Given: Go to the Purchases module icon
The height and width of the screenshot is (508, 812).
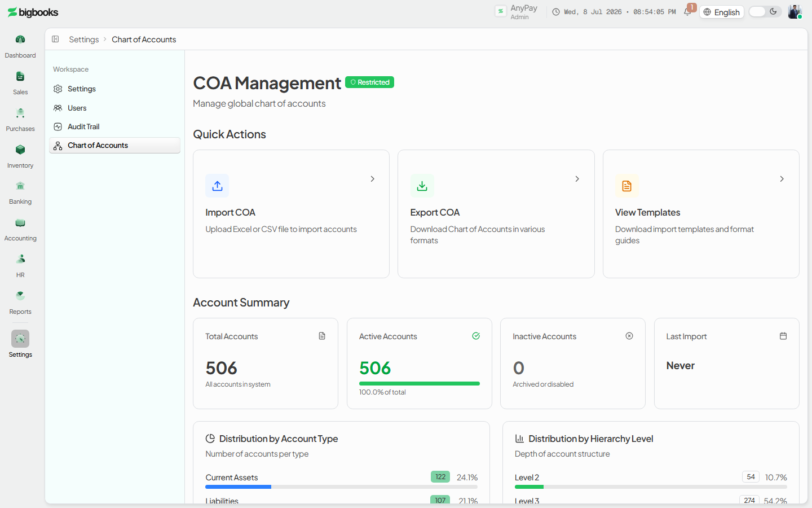Looking at the screenshot, I should point(20,113).
